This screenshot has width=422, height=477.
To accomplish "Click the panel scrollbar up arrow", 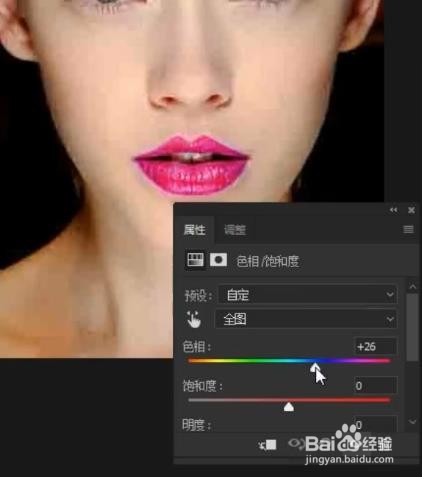I will point(413,287).
